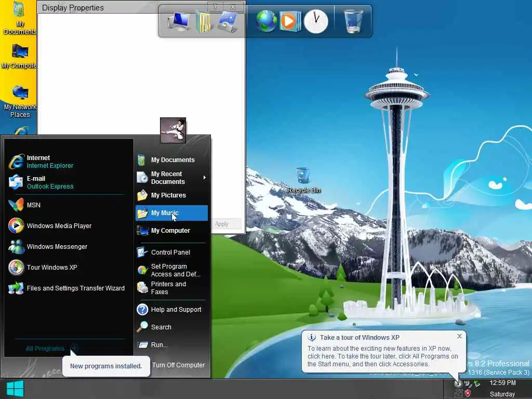Viewport: 532px width, 399px height.
Task: Click Turn Off Computer
Action: pyautogui.click(x=178, y=365)
